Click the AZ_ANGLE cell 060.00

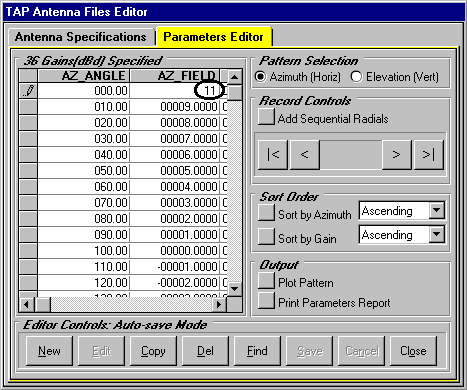pyautogui.click(x=83, y=187)
